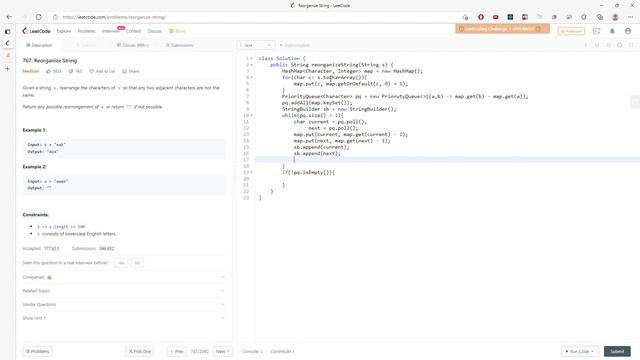Open the Store menu item
This screenshot has height=360, width=640.
pyautogui.click(x=178, y=31)
